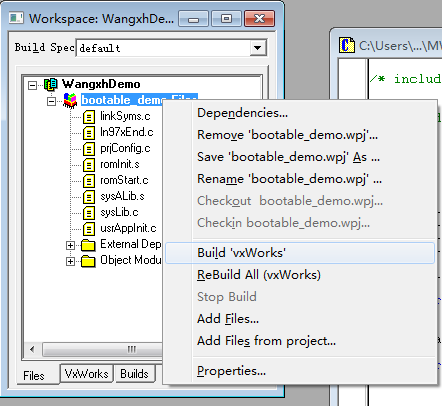Image resolution: width=442 pixels, height=406 pixels.
Task: Click the romInit.s file icon
Action: tap(89, 165)
